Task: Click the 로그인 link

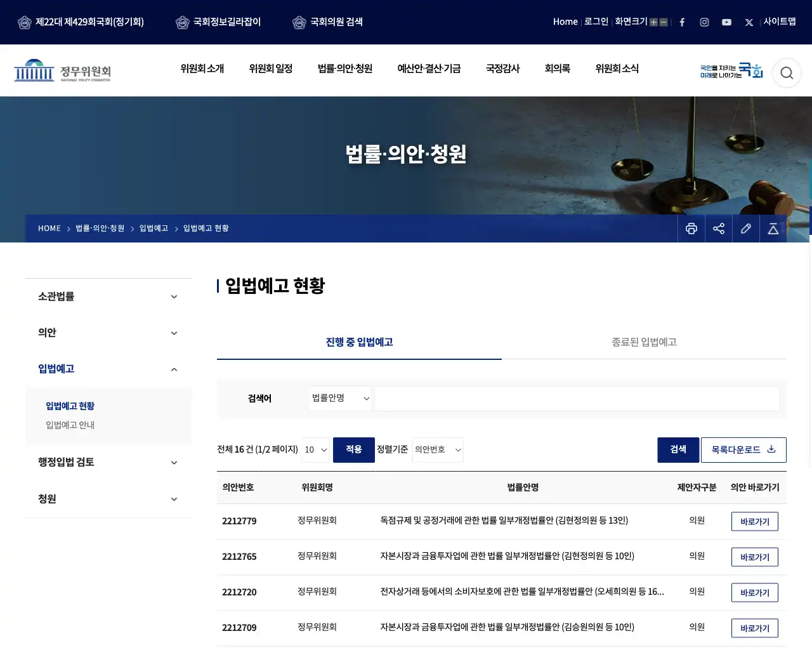Action: tap(596, 22)
